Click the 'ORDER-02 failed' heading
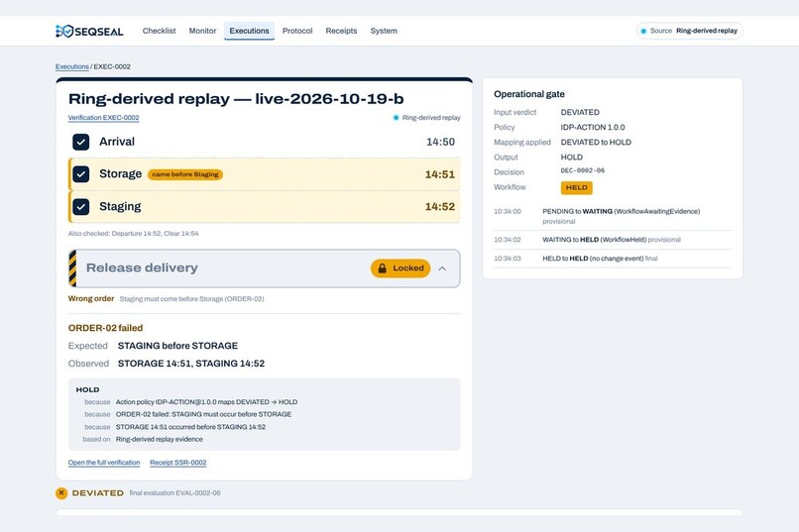Screen dimensions: 799x532 pos(105,328)
